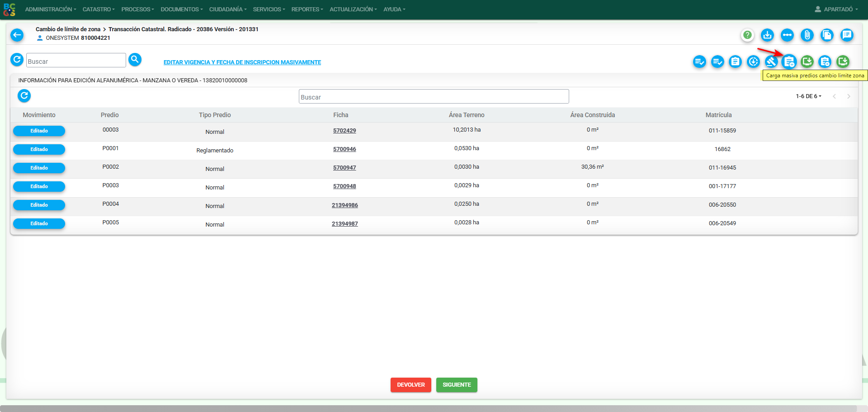Click Carga masiva predios clipboard-plus icon
This screenshot has width=868, height=412.
point(789,62)
